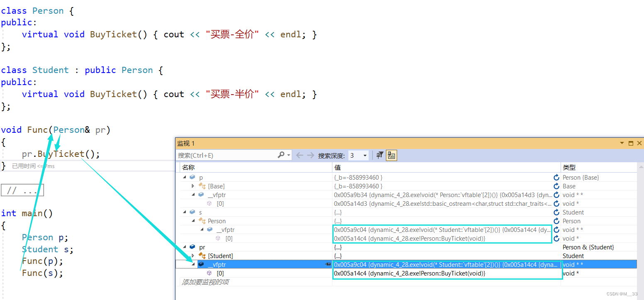Select the s row name in the watch list

click(x=200, y=212)
